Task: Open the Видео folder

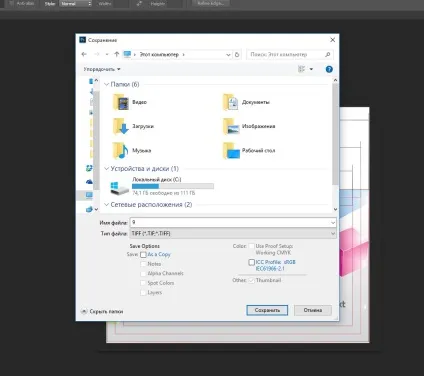Action: point(130,102)
